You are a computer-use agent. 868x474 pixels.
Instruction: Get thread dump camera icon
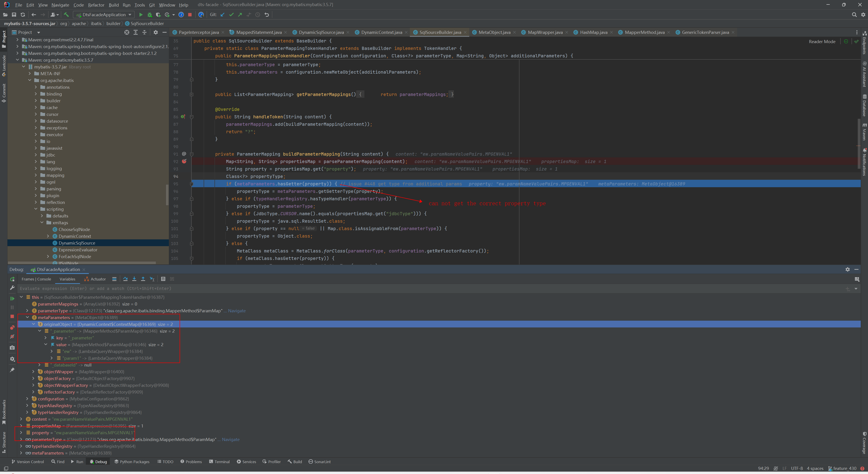[x=12, y=348]
